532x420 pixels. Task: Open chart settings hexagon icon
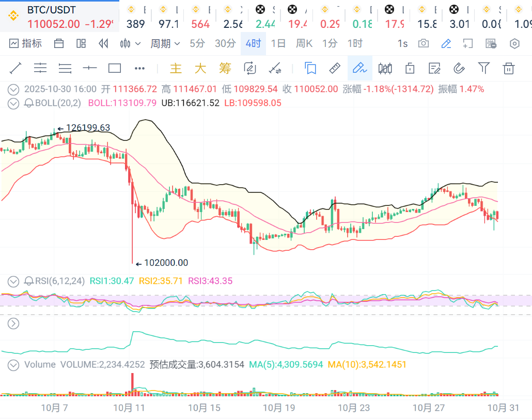click(514, 43)
